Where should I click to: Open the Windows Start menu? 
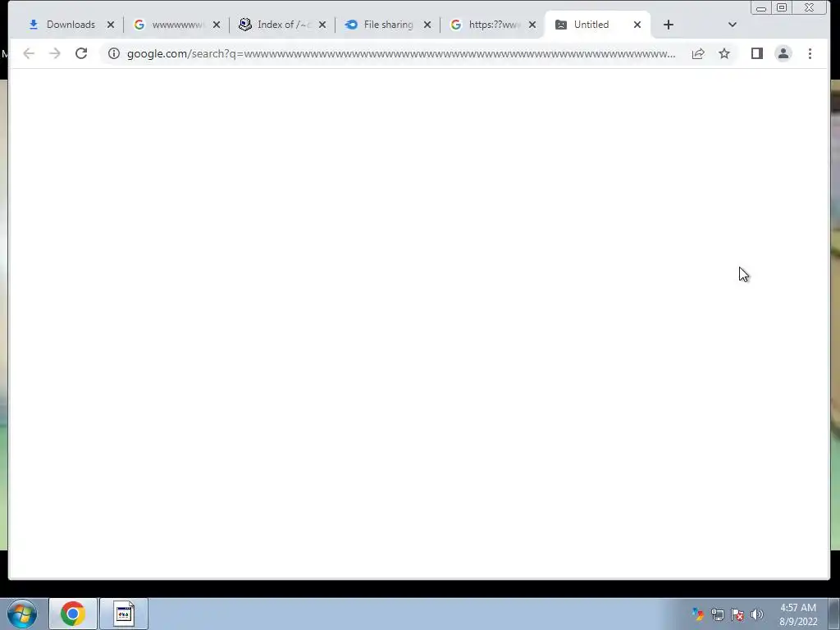pyautogui.click(x=22, y=614)
